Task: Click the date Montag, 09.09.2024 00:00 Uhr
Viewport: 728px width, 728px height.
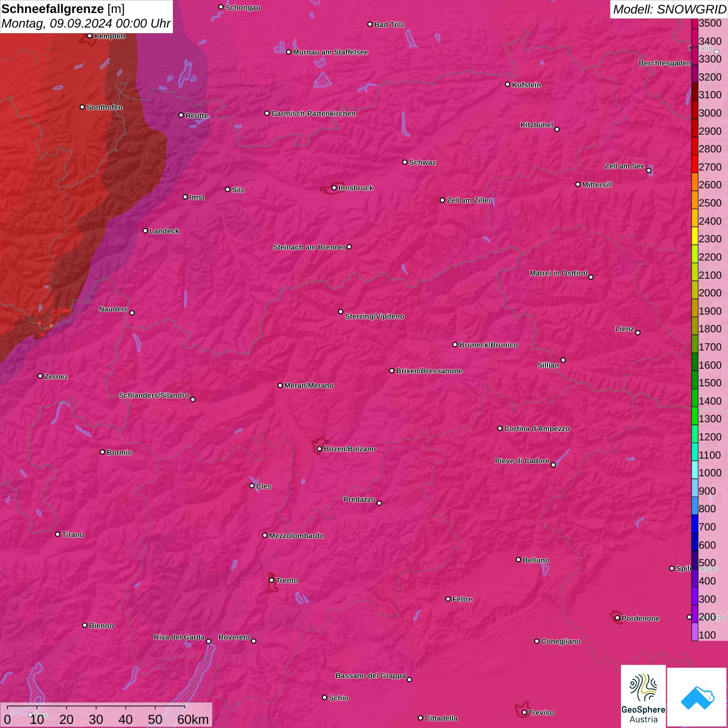Action: (x=86, y=23)
